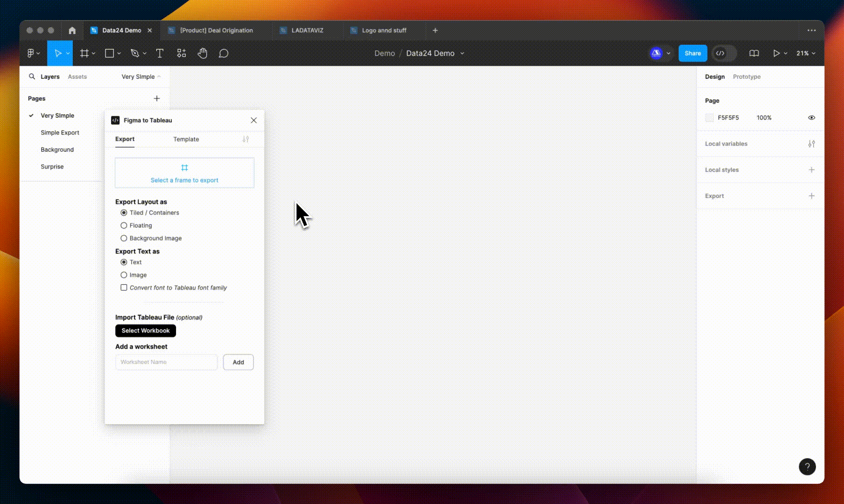Screen dimensions: 844x504
Task: Toggle Dev Mode code icon
Action: [x=720, y=53]
